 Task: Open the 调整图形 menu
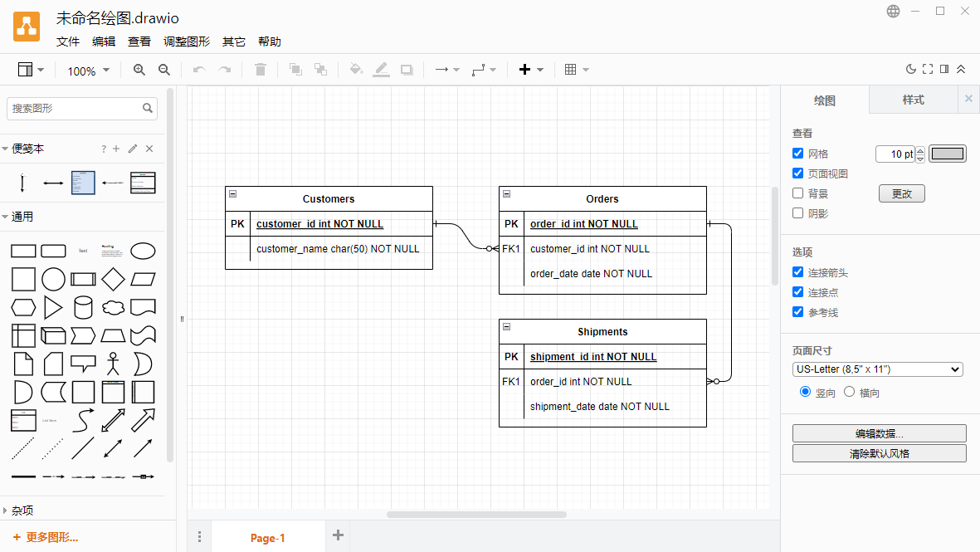coord(187,42)
